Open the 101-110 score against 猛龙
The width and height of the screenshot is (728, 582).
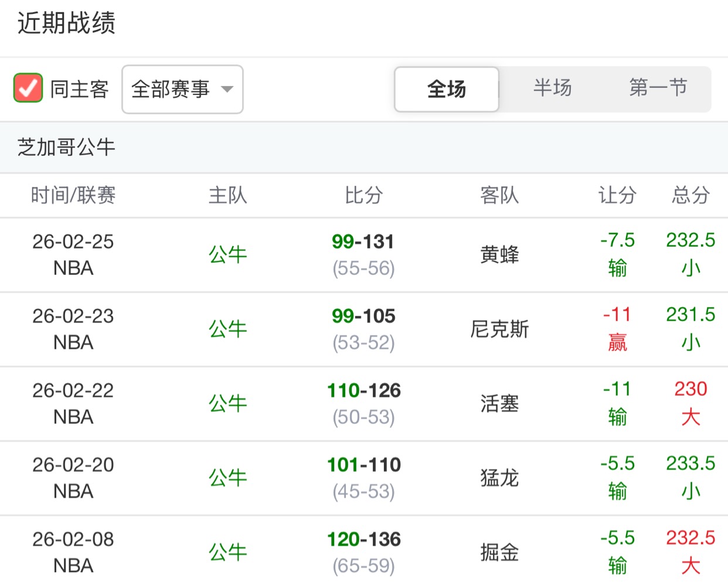coord(363,465)
